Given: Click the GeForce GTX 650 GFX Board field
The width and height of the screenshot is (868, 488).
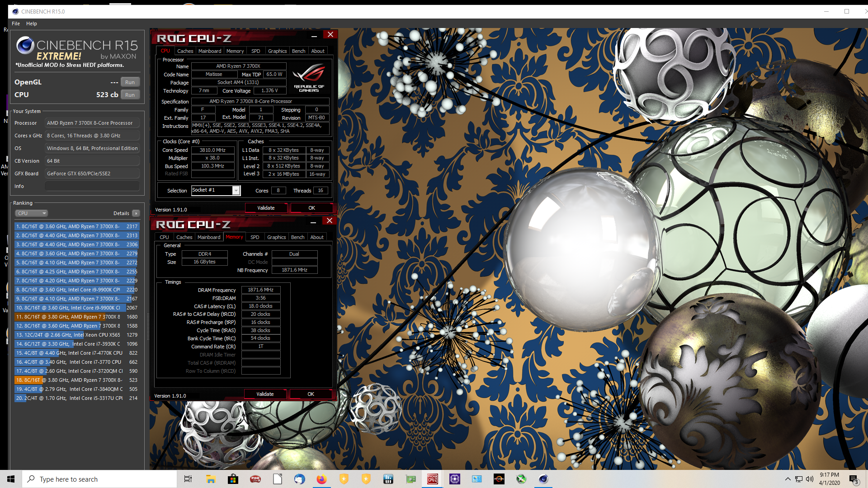Looking at the screenshot, I should click(92, 174).
